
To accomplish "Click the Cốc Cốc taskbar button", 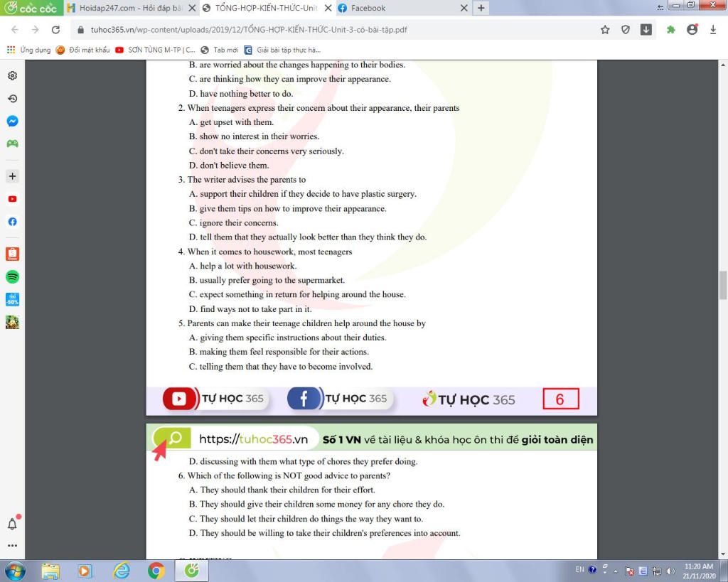I will click(x=191, y=571).
